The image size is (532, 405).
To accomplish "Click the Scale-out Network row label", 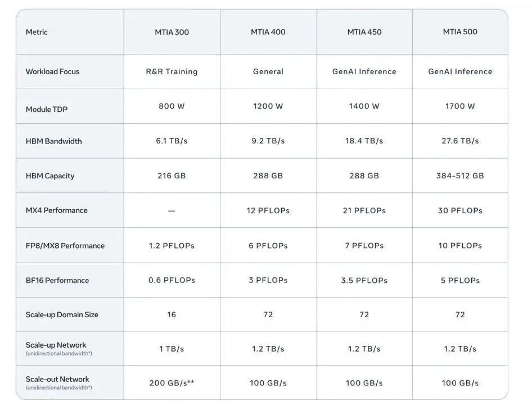I will pos(57,379).
